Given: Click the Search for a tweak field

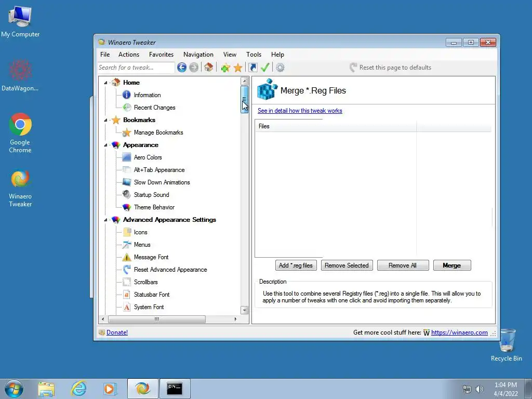Looking at the screenshot, I should [136, 68].
